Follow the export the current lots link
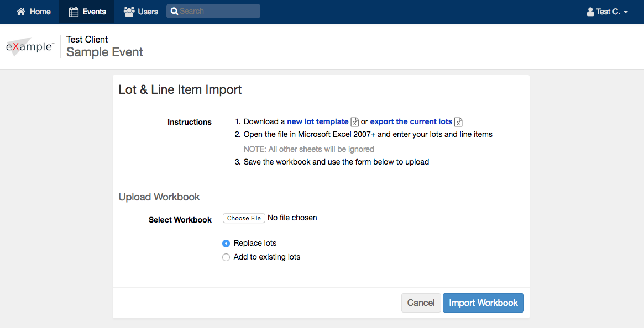Viewport: 644px width, 328px height. point(411,121)
